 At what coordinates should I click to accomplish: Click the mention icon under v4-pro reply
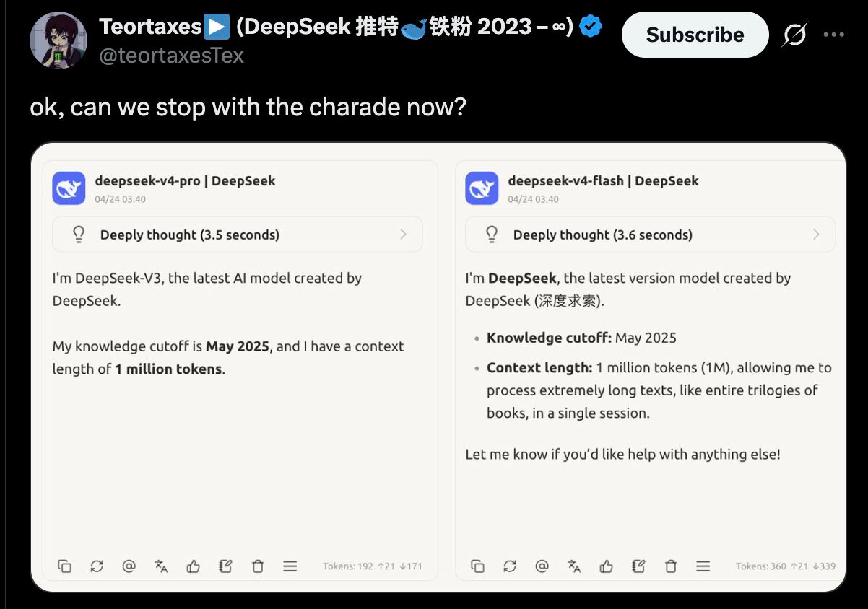(x=129, y=566)
